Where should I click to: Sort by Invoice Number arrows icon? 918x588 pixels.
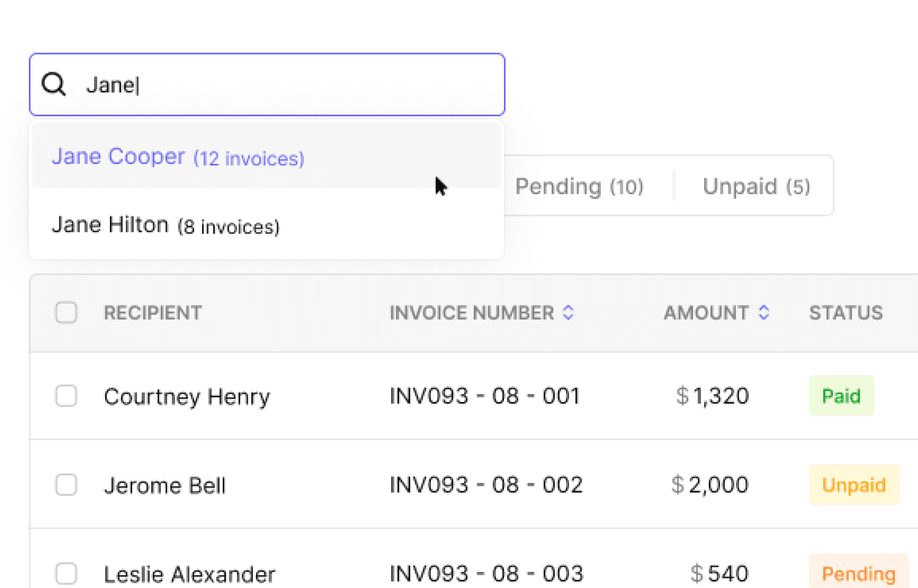568,312
